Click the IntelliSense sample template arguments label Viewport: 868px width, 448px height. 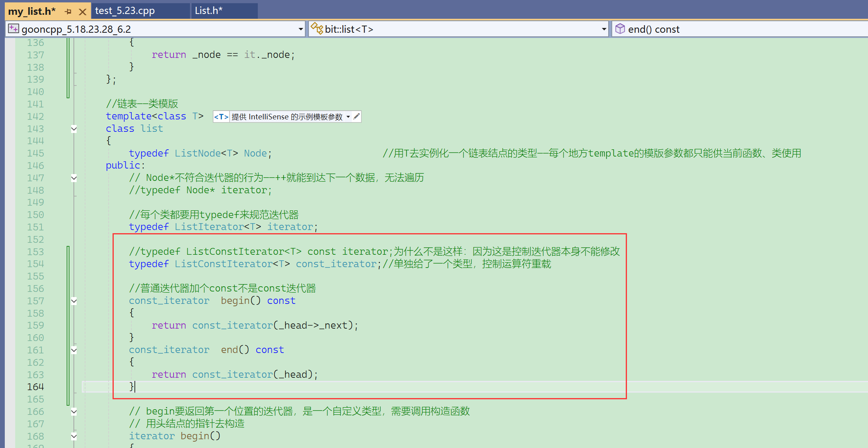[287, 117]
